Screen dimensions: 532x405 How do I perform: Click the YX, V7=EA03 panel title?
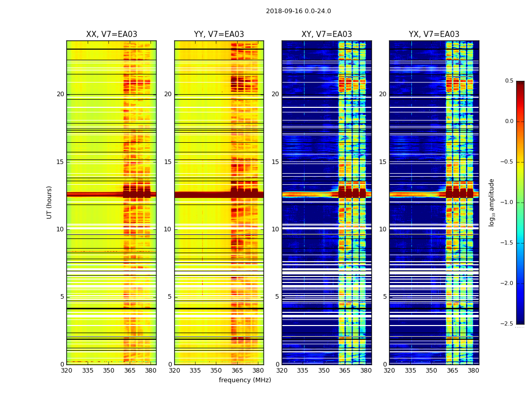tap(434, 34)
